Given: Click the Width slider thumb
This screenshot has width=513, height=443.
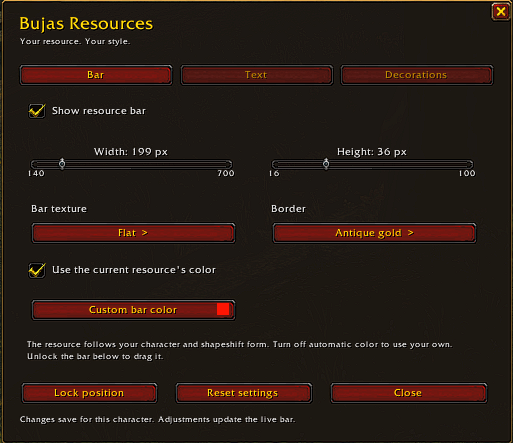Looking at the screenshot, I should point(62,164).
